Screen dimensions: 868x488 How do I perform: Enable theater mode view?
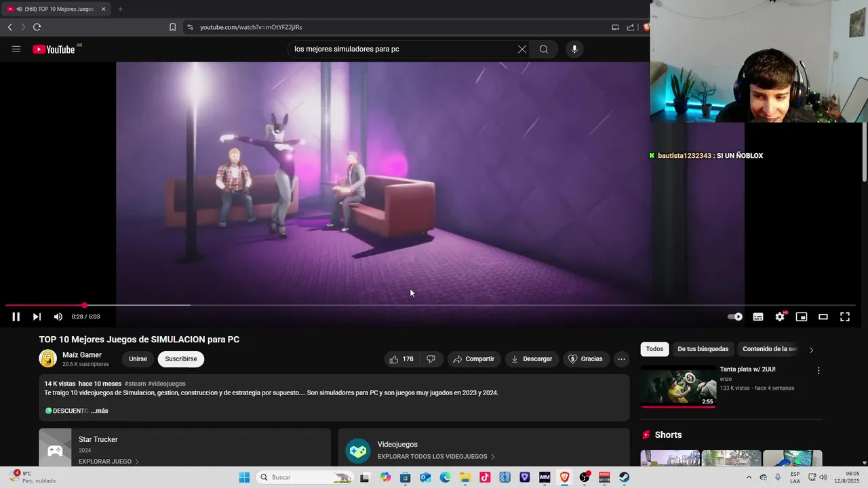tap(823, 317)
